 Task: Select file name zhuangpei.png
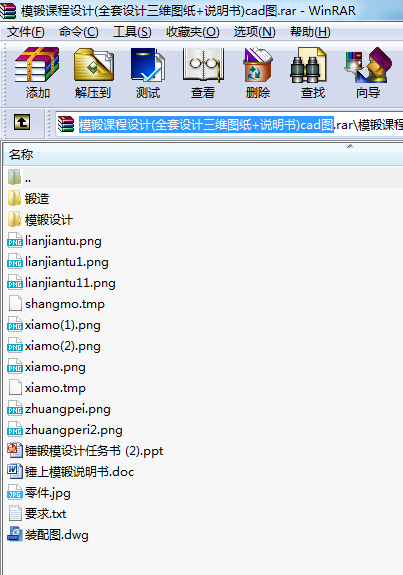coord(68,409)
